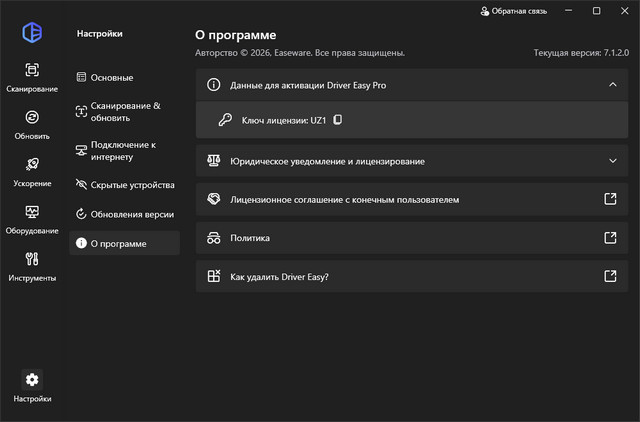Click the Данные для активации header text
Viewport: 640px width, 422px height.
[x=308, y=85]
